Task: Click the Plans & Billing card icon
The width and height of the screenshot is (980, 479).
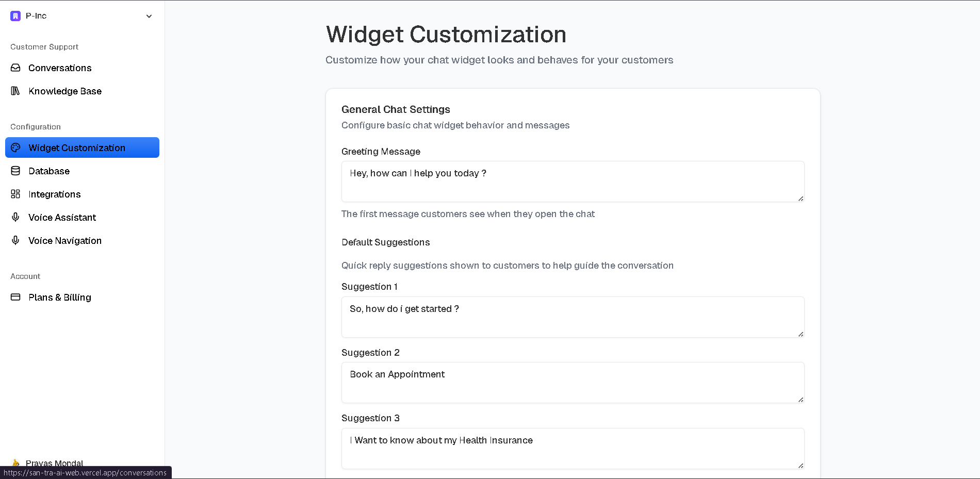Action: coord(15,297)
